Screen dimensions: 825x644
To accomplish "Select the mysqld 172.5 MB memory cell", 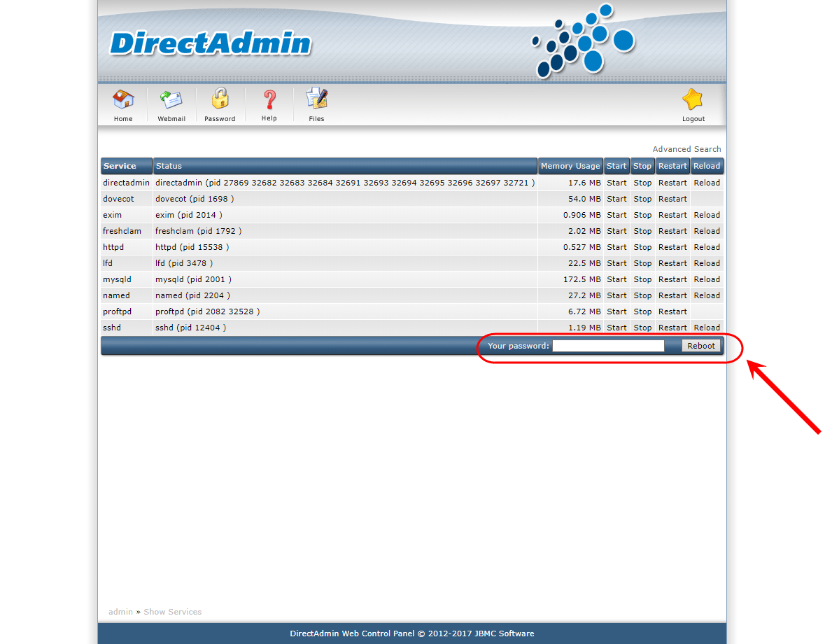I will (571, 279).
